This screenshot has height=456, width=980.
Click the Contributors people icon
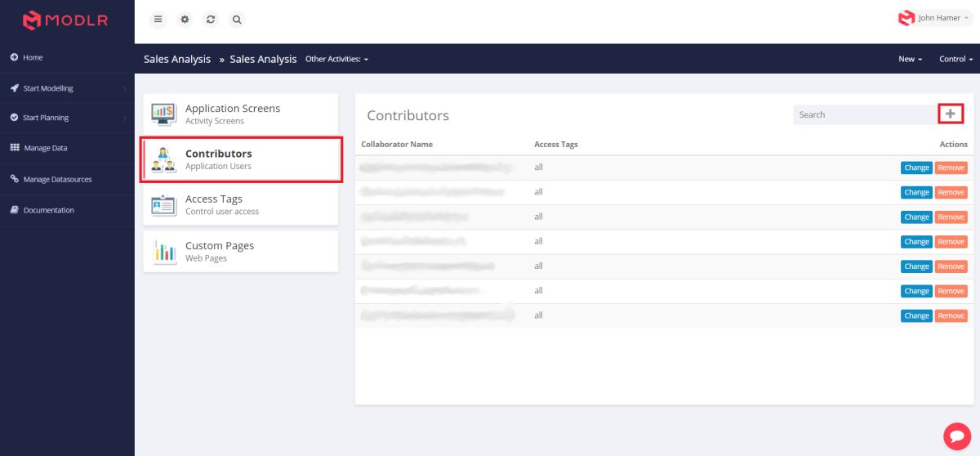(x=164, y=159)
